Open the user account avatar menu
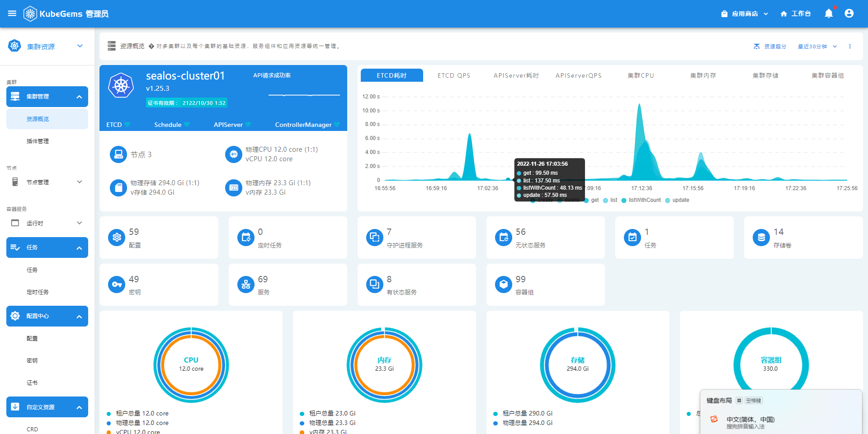The height and width of the screenshot is (434, 868). coord(849,14)
